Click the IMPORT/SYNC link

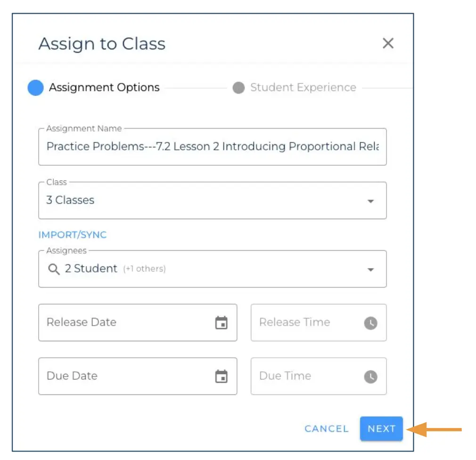pos(73,234)
